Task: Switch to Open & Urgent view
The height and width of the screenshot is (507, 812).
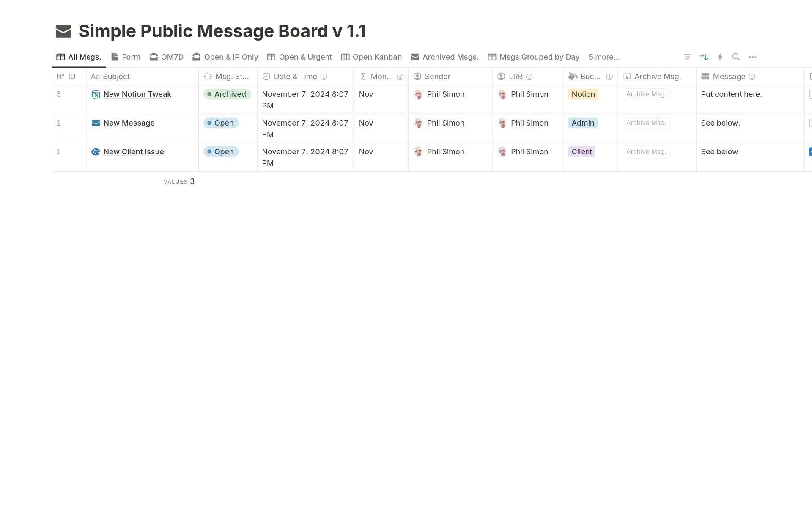Action: [x=299, y=57]
